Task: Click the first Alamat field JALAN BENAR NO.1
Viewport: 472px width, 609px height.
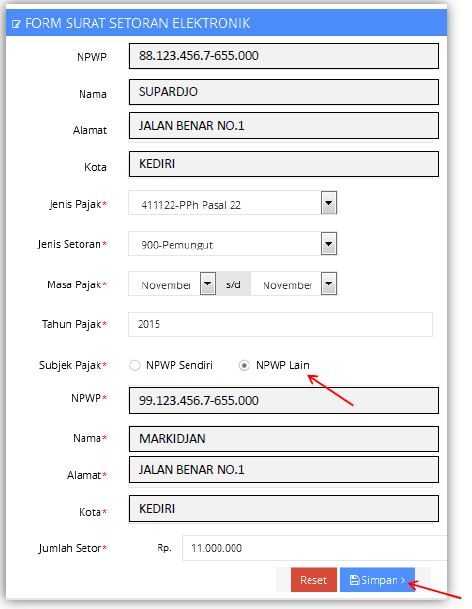Action: coord(284,126)
